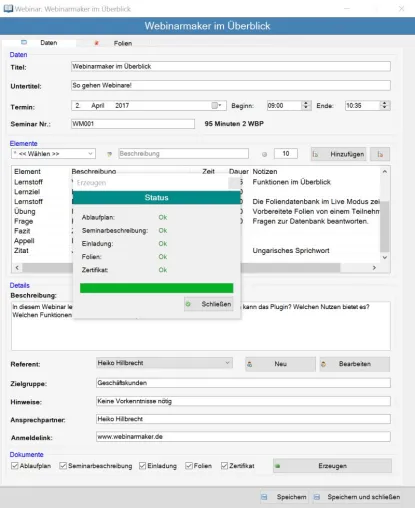415x508 pixels.
Task: Open the Referent dropdown
Action: 164,363
